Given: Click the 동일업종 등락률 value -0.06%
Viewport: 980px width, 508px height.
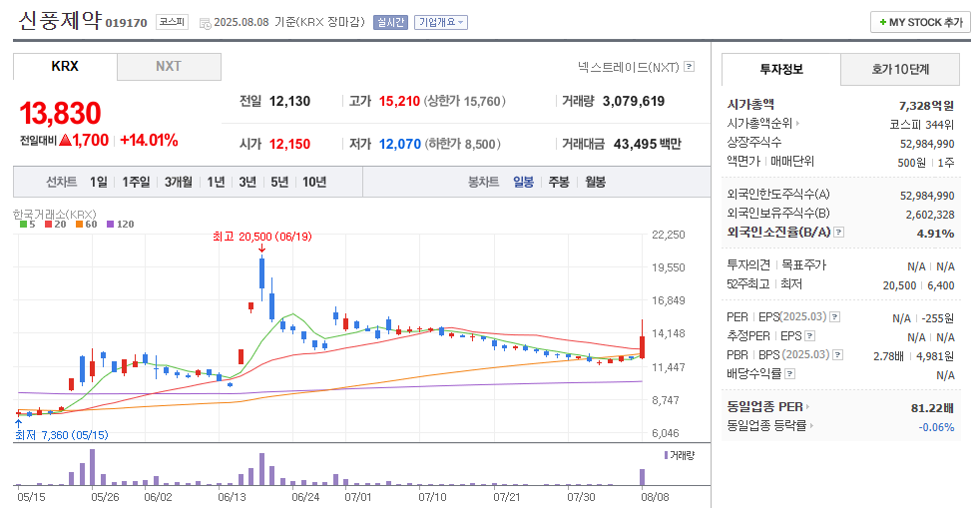Looking at the screenshot, I should [x=936, y=427].
